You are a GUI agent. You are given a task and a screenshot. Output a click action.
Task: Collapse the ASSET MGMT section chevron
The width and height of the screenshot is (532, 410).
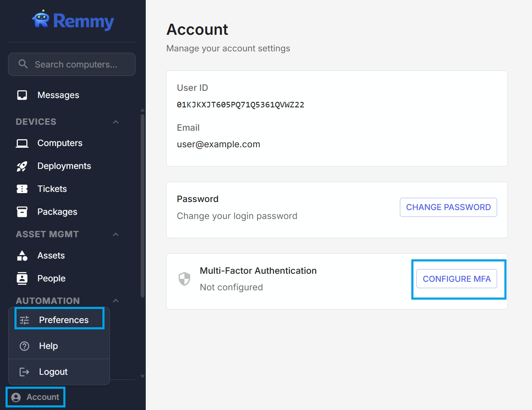(116, 235)
